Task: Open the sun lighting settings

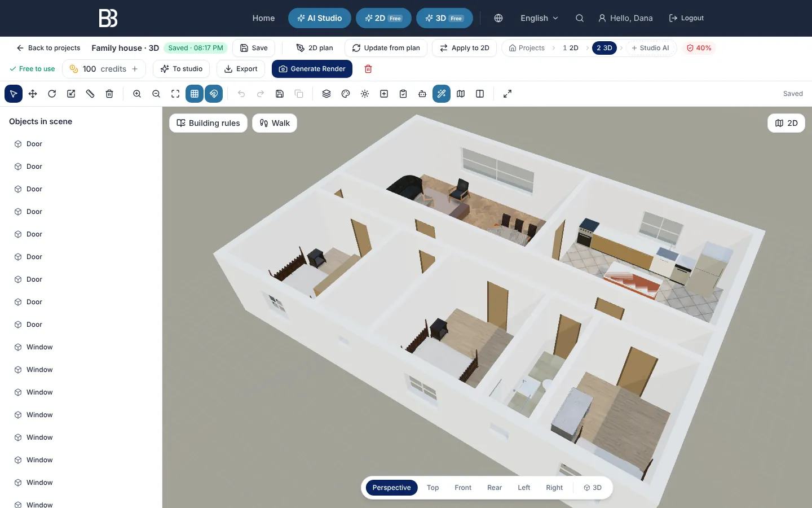Action: point(365,94)
